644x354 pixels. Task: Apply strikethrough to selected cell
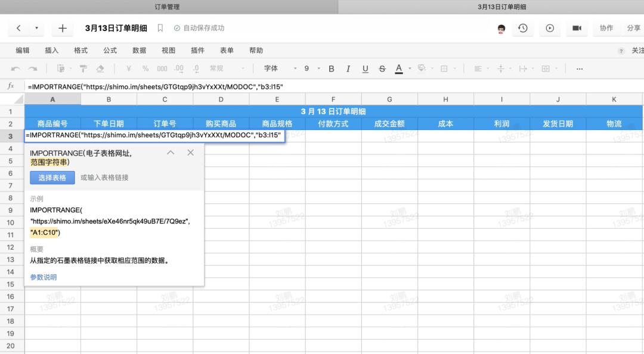(x=382, y=69)
